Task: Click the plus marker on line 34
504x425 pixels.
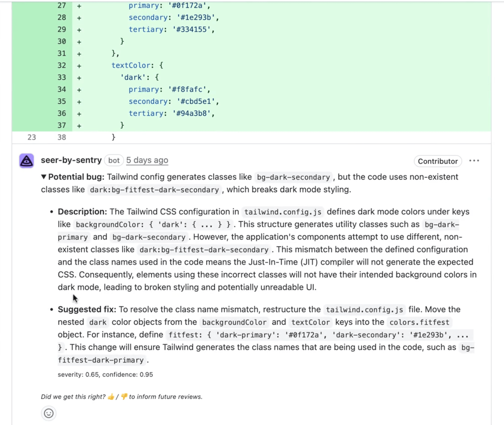Action: pos(79,90)
